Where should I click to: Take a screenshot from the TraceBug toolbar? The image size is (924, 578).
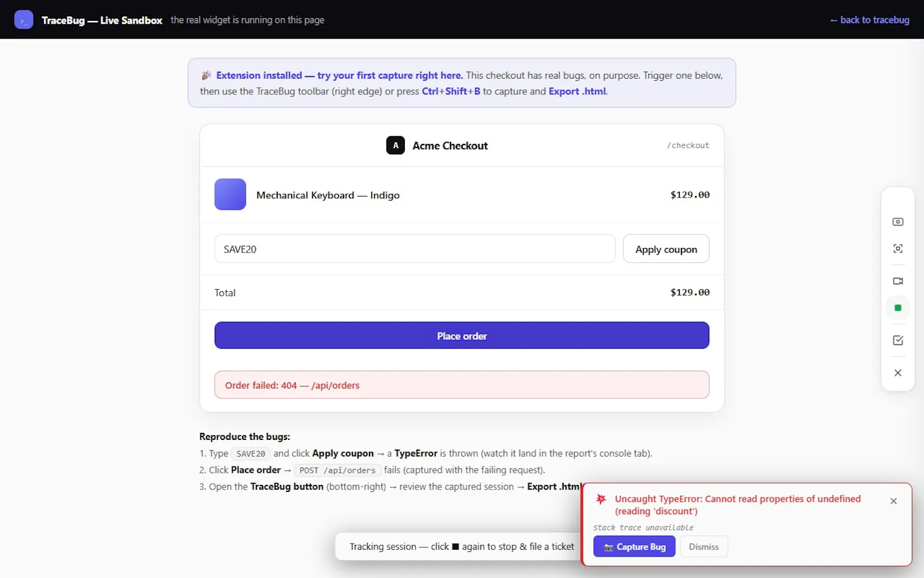point(897,222)
